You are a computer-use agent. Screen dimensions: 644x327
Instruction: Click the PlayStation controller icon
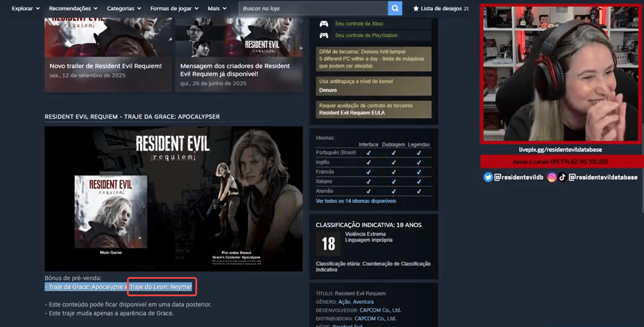click(x=324, y=35)
